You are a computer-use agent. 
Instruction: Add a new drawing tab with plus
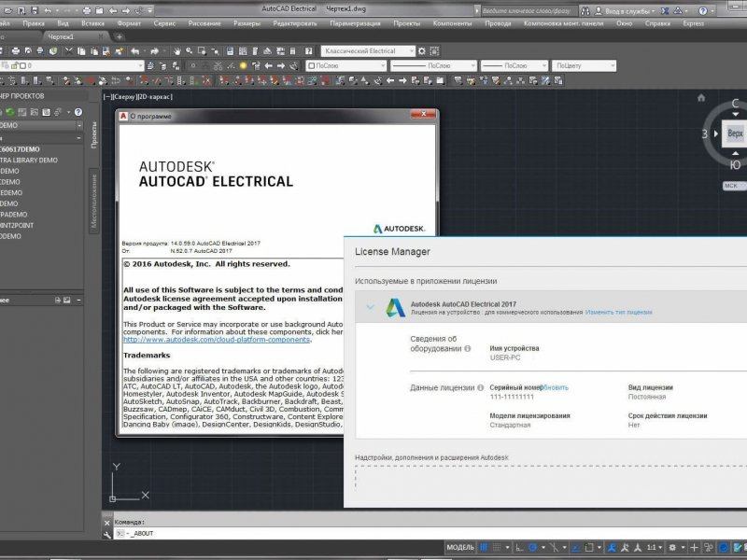120,36
